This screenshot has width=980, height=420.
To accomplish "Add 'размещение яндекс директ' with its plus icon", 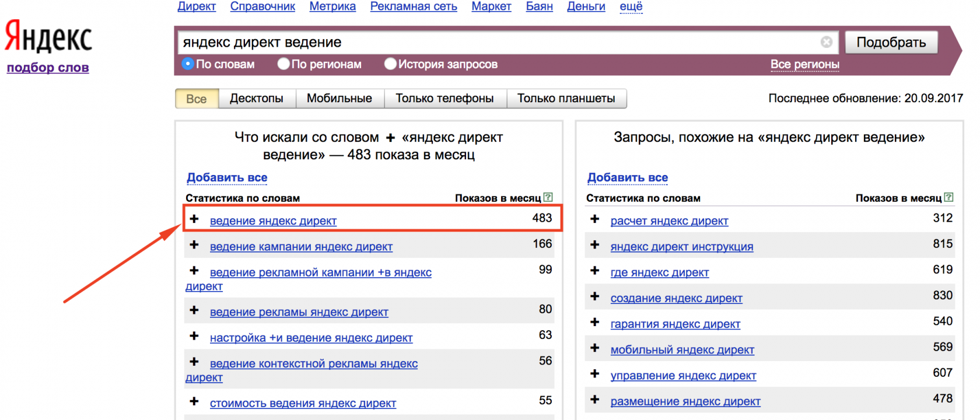I will click(x=595, y=399).
